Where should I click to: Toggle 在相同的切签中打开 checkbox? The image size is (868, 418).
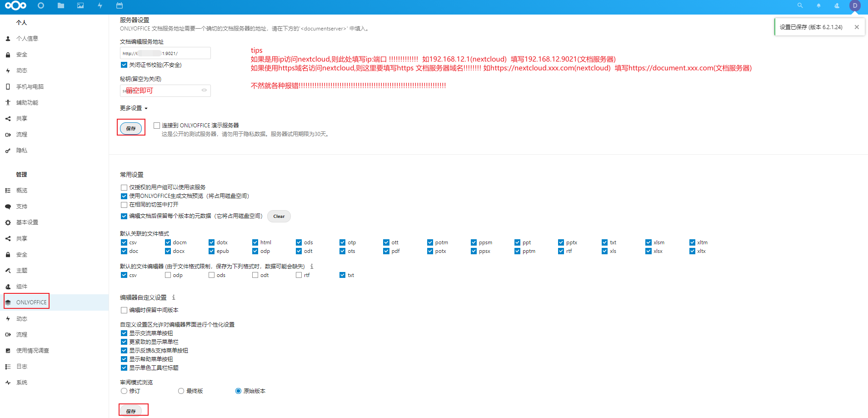pyautogui.click(x=124, y=205)
